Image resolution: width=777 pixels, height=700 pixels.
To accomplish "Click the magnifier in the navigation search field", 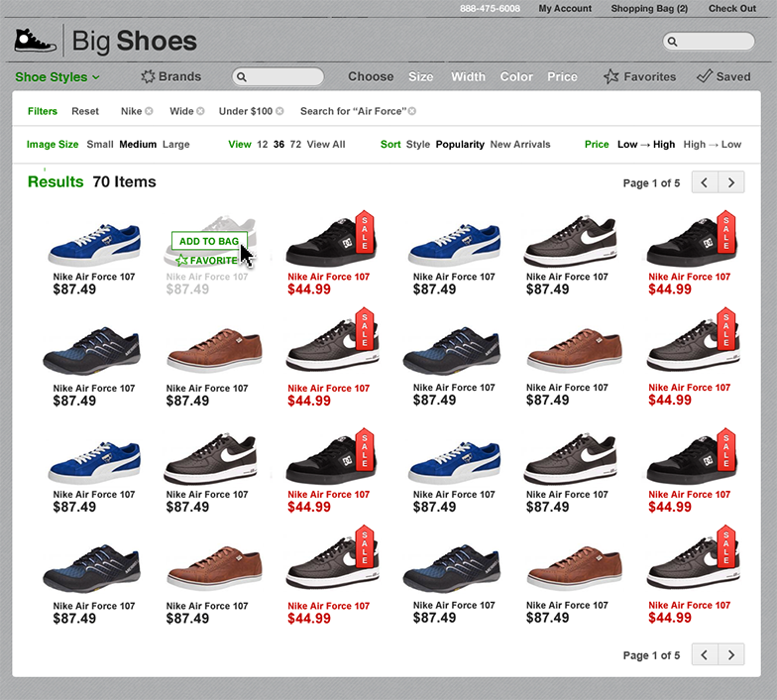I will coord(242,77).
